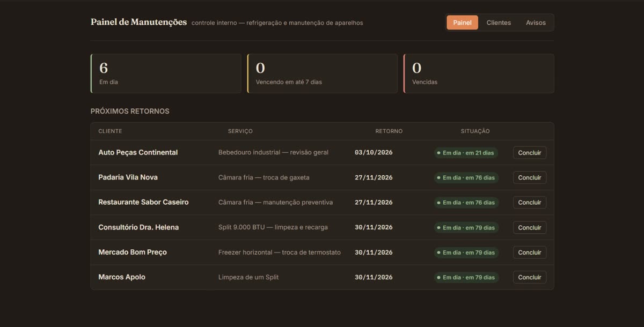Click Mercado Bom Preço's date 30/11/2026
Screen dimensions: 644x327
click(374, 252)
